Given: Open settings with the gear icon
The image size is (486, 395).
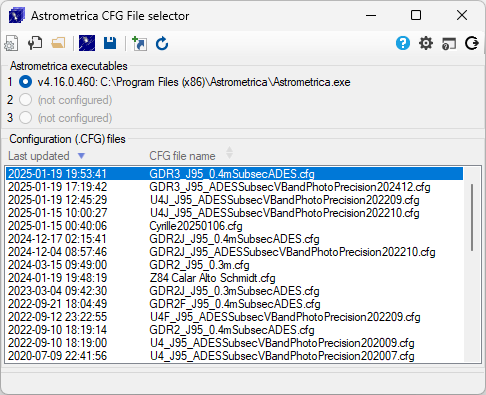Looking at the screenshot, I should 426,43.
